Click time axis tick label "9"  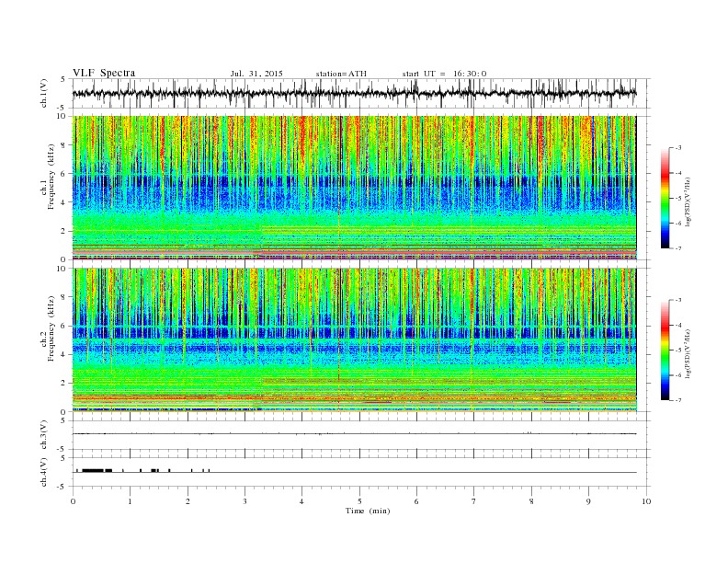(x=588, y=501)
